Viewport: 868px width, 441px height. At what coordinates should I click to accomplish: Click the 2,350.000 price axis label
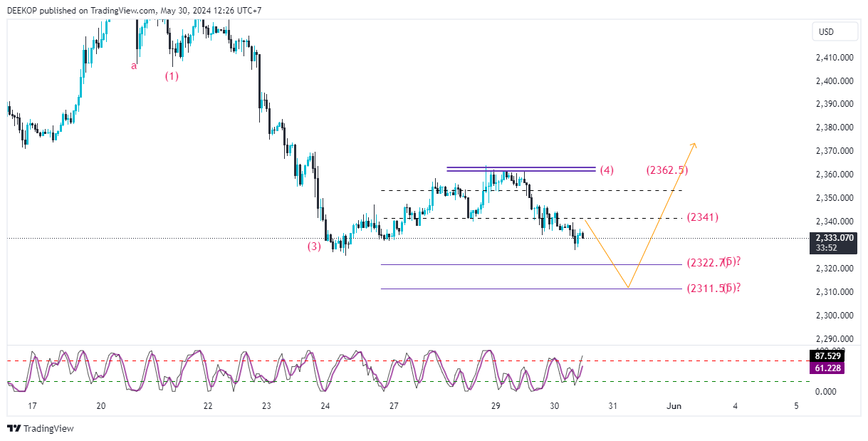(834, 198)
